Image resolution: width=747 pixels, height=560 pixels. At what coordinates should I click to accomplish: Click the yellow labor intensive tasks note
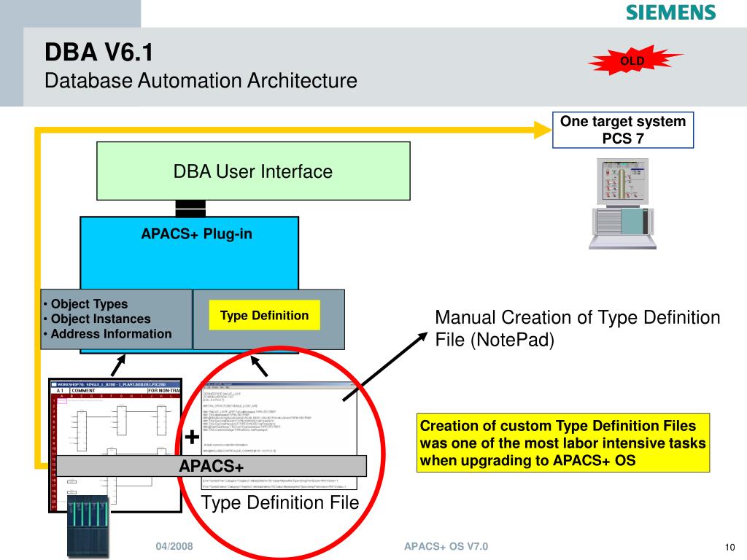(563, 443)
